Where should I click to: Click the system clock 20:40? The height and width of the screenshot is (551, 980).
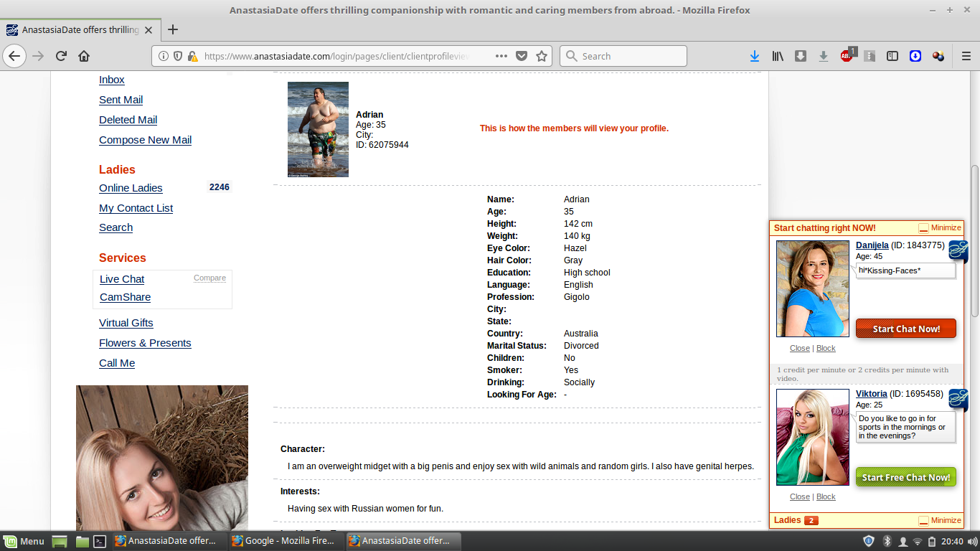click(952, 541)
